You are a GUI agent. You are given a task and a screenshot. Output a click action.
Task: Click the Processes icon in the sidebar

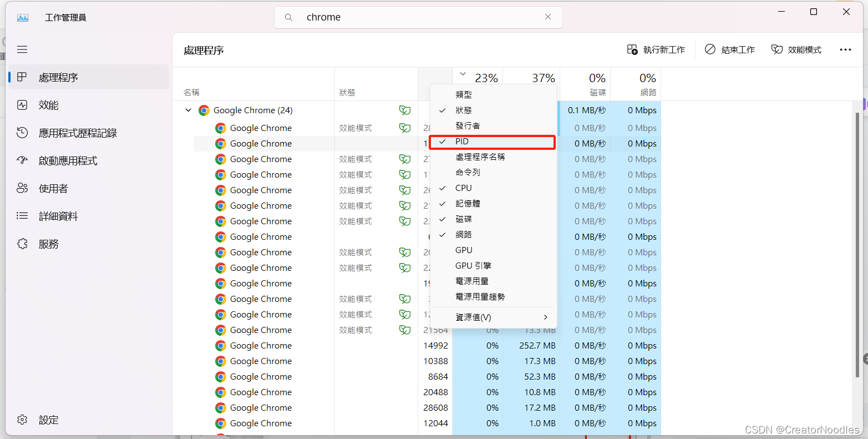22,77
